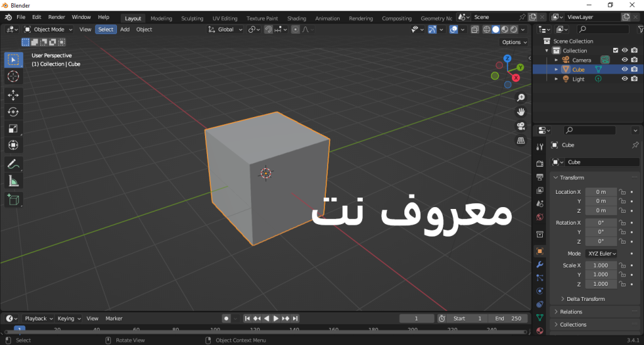Switch perspective/orthographic grid icon
The height and width of the screenshot is (345, 644).
click(521, 140)
